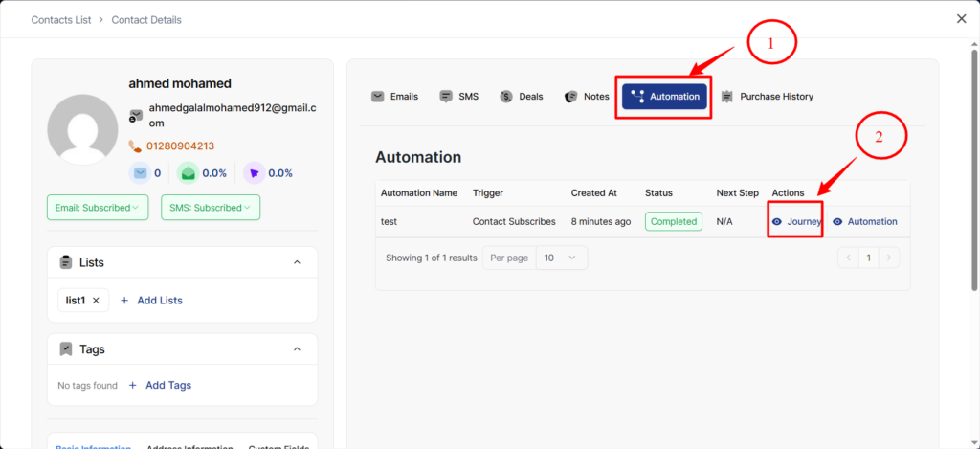Screen dimensions: 980x449
Task: Click the phone icon beside 01280904213
Action: (135, 146)
